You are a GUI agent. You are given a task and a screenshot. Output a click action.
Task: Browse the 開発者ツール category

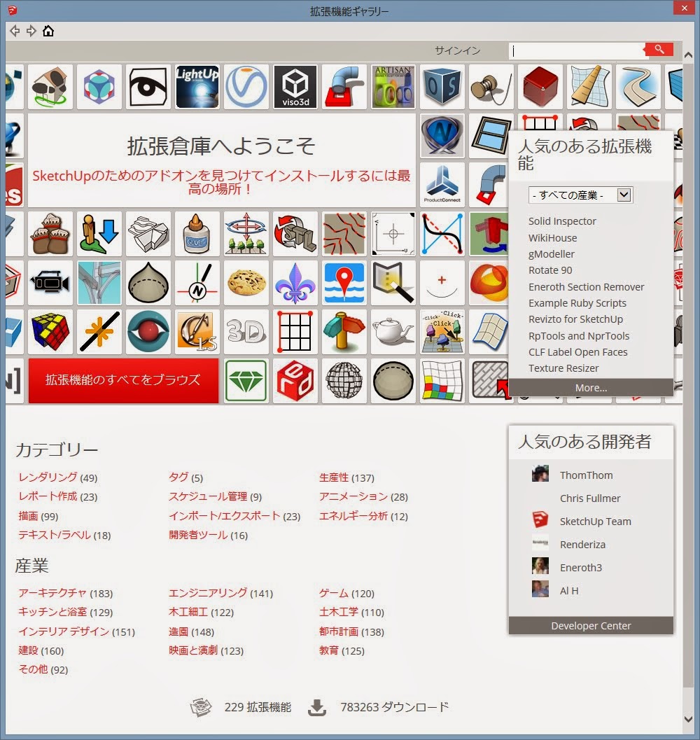(198, 535)
